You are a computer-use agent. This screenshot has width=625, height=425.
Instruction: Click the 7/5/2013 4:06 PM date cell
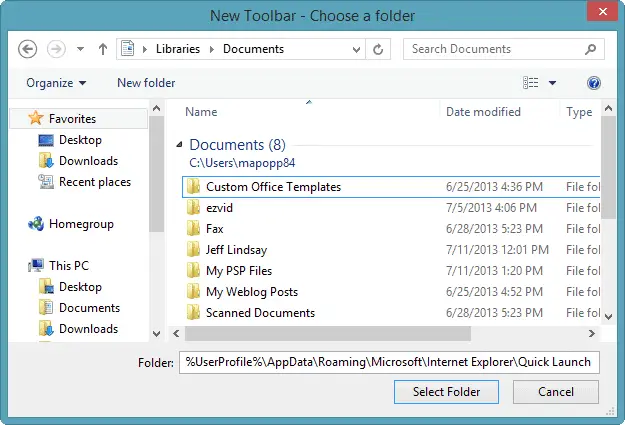(491, 208)
